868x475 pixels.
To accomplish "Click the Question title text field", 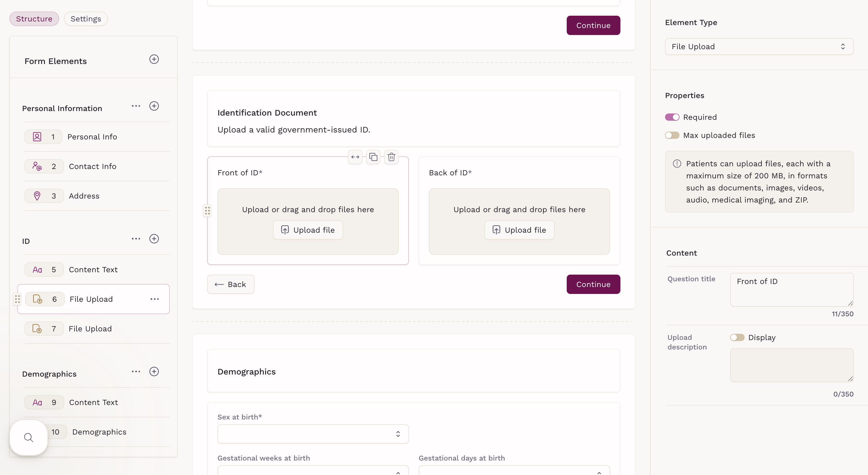I will coord(791,290).
